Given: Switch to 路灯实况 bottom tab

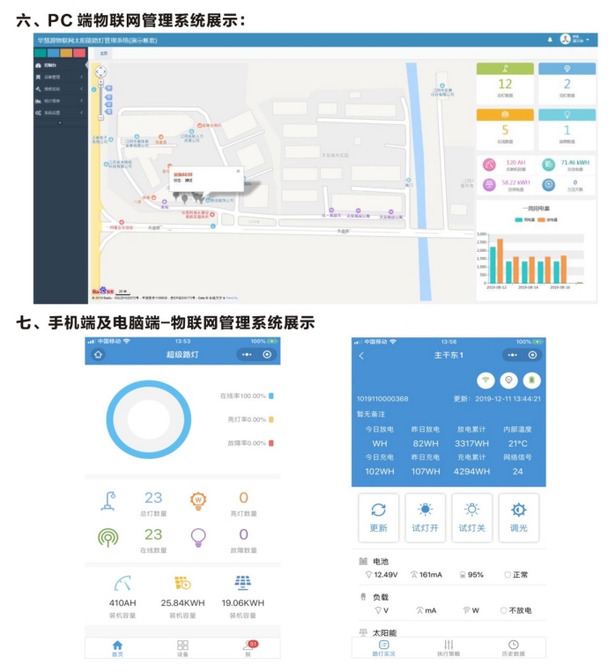Looking at the screenshot, I should click(x=384, y=648).
